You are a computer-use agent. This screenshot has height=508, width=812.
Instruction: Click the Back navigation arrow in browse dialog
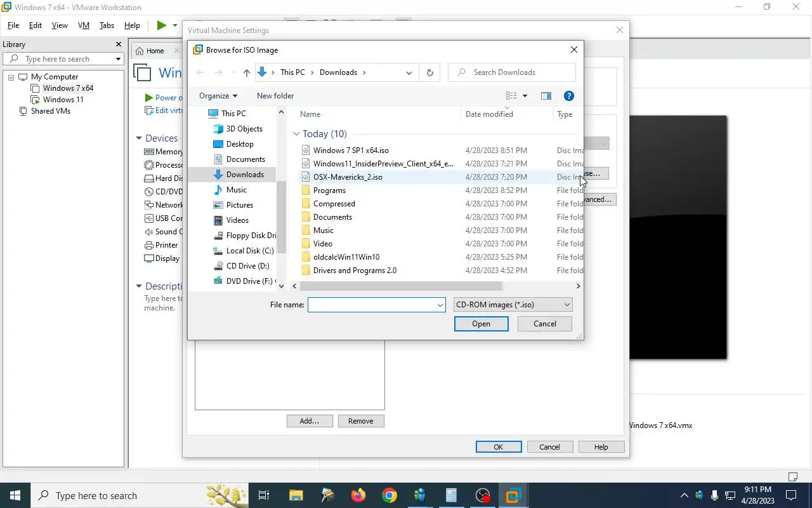[200, 72]
